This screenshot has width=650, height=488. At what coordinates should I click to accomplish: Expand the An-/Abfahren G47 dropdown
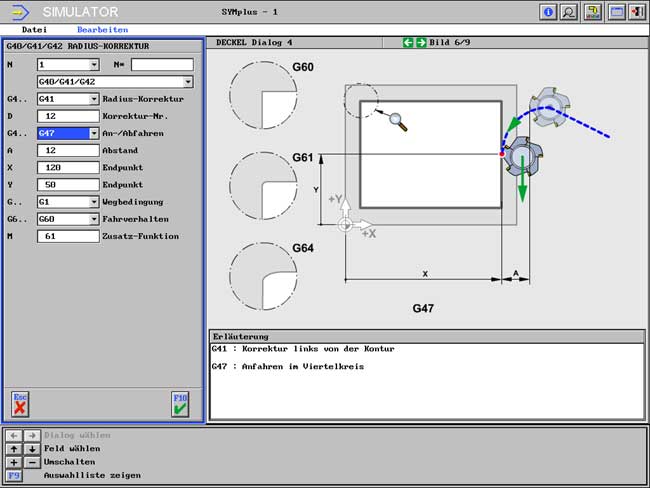94,133
